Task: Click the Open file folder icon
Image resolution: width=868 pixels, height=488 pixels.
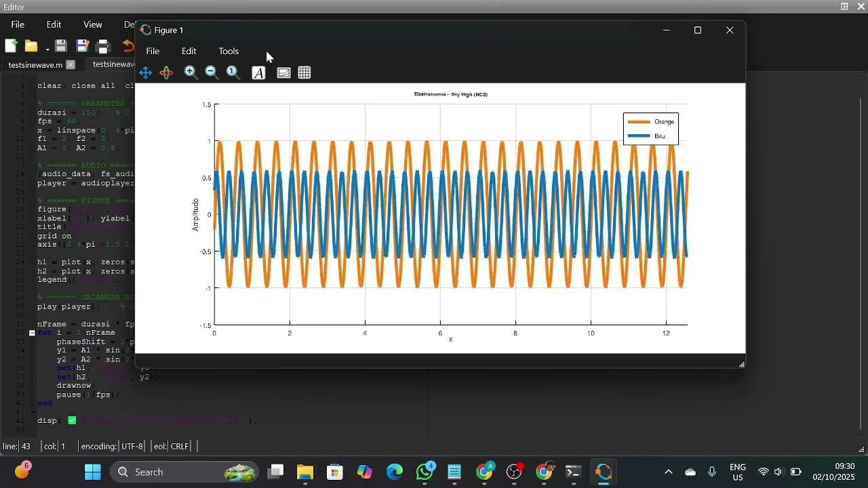Action: click(31, 47)
